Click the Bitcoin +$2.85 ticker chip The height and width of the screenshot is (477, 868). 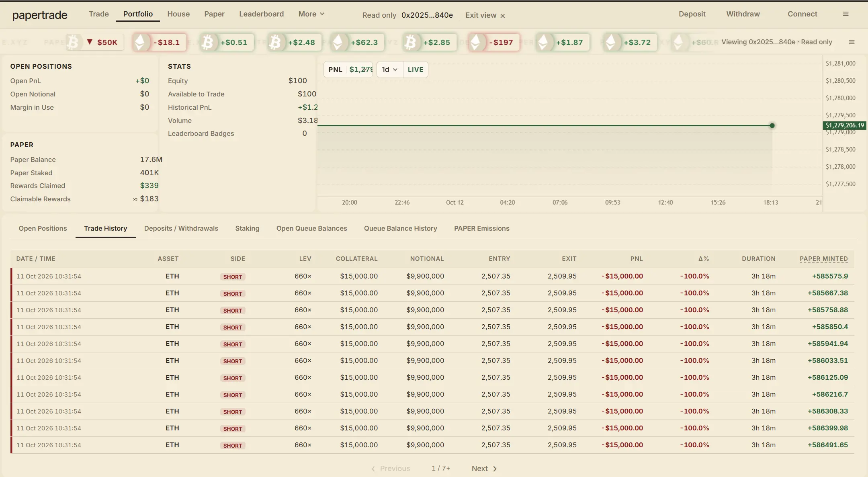click(x=430, y=42)
